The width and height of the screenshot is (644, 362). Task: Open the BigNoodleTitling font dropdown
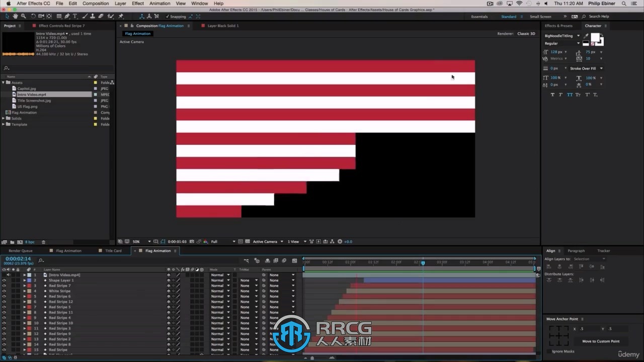click(x=562, y=36)
